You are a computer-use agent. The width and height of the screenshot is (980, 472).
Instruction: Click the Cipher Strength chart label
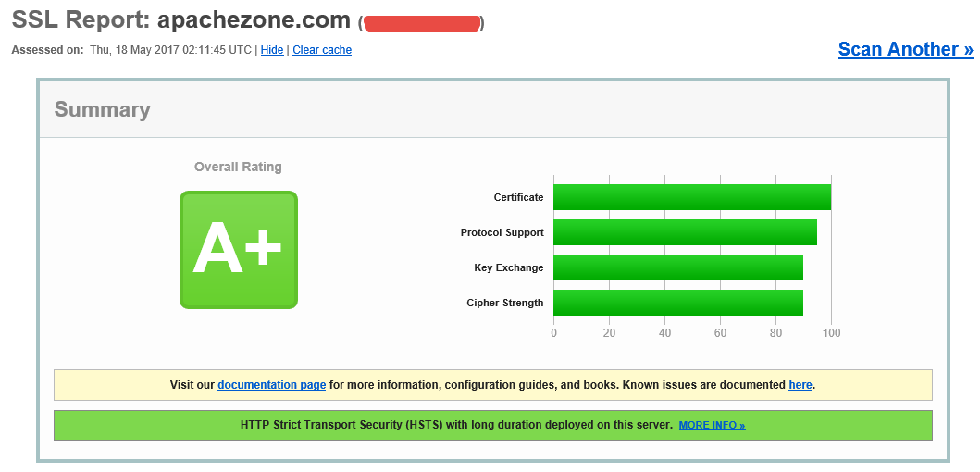[504, 303]
